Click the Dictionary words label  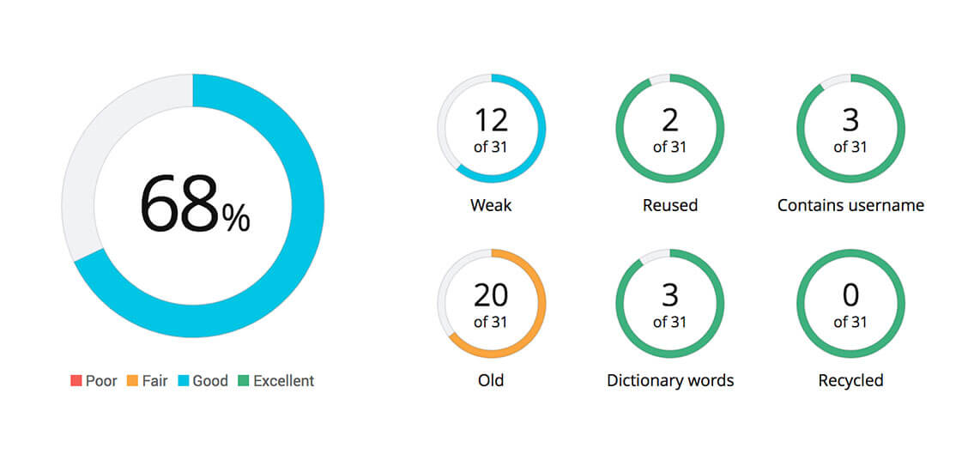(670, 380)
